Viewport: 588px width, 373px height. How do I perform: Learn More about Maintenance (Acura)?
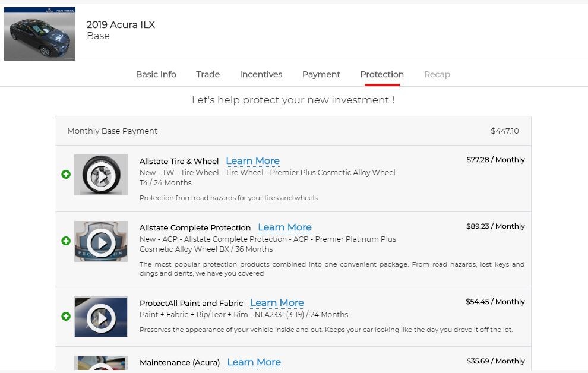[x=254, y=362]
